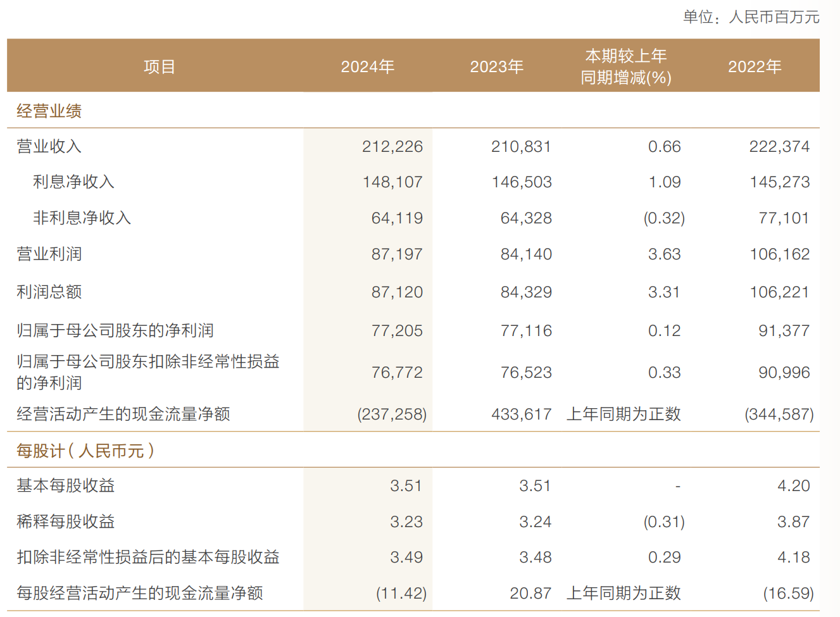
Task: Select the 单位:人民币百万元 unit note
Action: click(x=751, y=17)
